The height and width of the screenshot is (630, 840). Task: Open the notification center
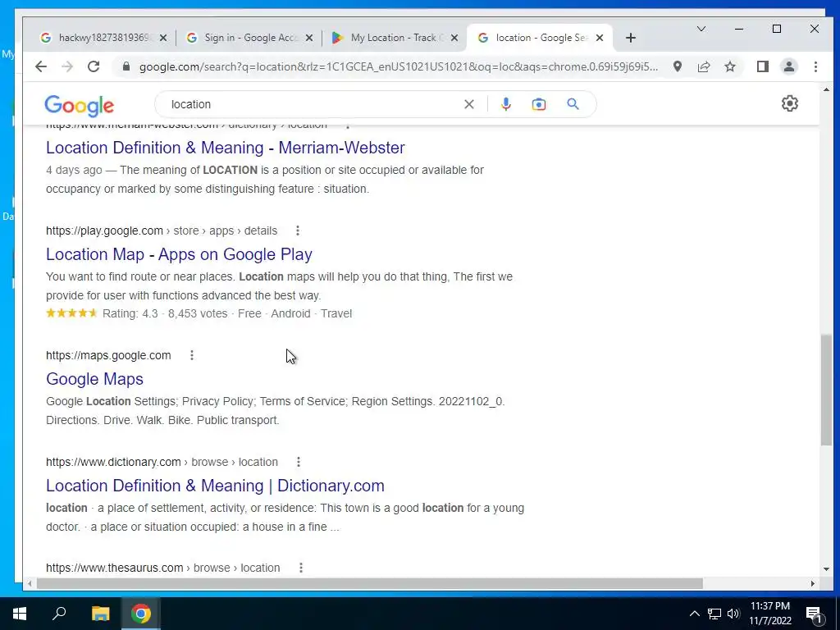coord(815,614)
